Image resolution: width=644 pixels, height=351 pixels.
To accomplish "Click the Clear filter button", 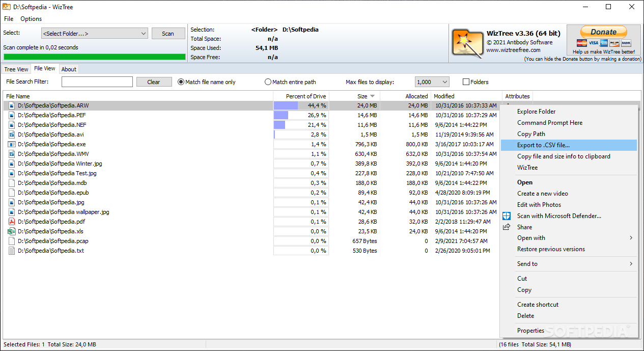I will 154,82.
